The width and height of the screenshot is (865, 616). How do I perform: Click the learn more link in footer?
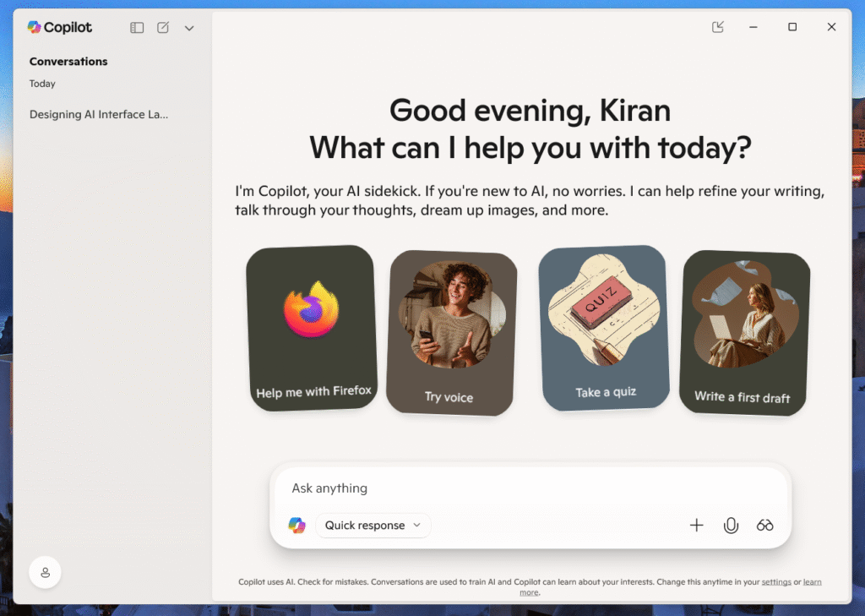(812, 582)
